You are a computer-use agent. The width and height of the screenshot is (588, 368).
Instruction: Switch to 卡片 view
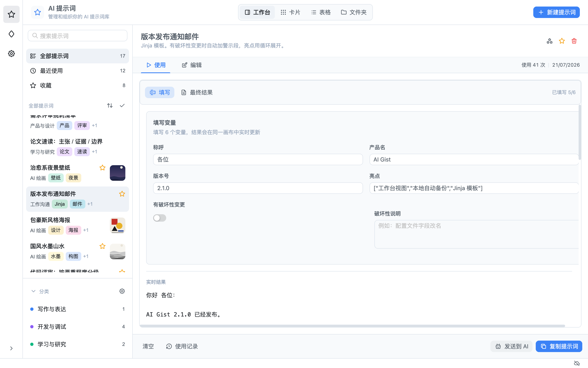coord(290,12)
